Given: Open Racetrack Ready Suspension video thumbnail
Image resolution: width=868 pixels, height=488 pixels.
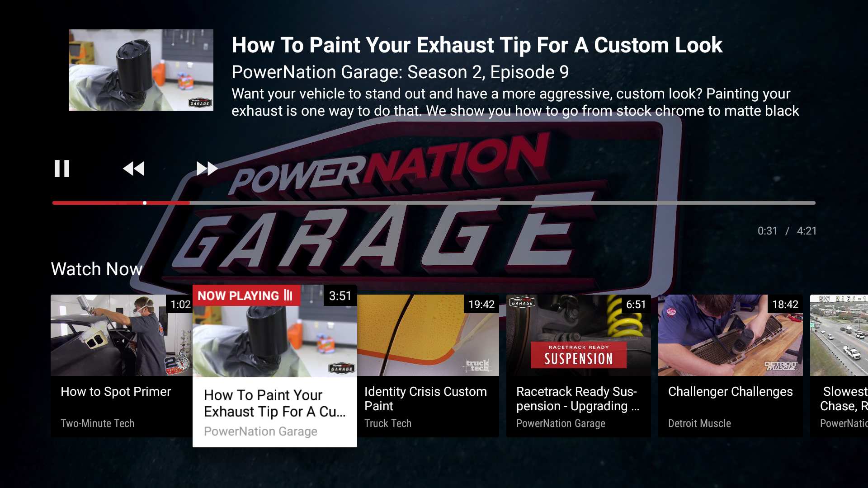Looking at the screenshot, I should pos(579,335).
